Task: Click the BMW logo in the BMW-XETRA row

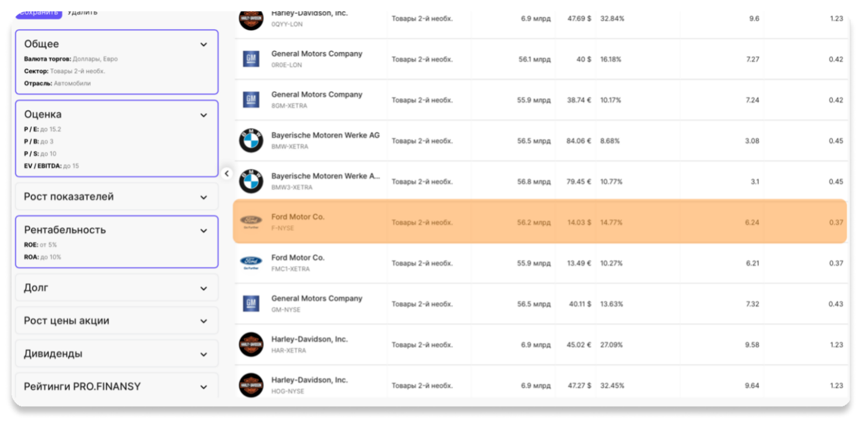Action: click(x=251, y=141)
